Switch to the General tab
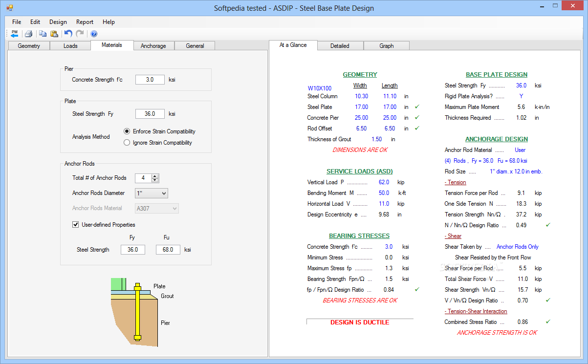The image size is (588, 364). click(x=195, y=46)
